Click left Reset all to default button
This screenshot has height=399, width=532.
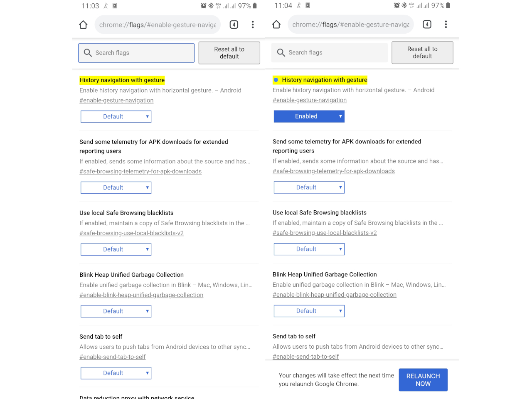(x=229, y=53)
